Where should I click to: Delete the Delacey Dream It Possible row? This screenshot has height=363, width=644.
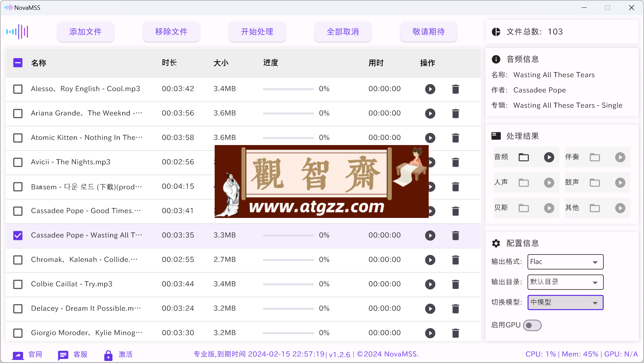(x=455, y=309)
